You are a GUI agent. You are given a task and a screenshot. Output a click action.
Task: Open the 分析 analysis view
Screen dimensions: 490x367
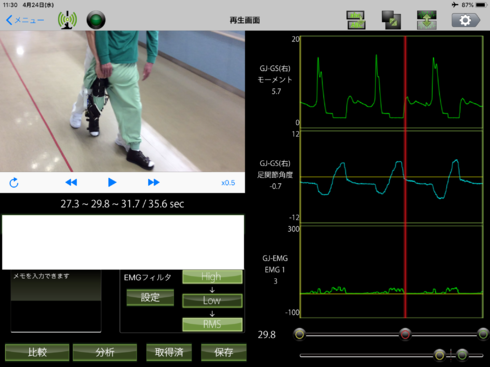(x=105, y=352)
